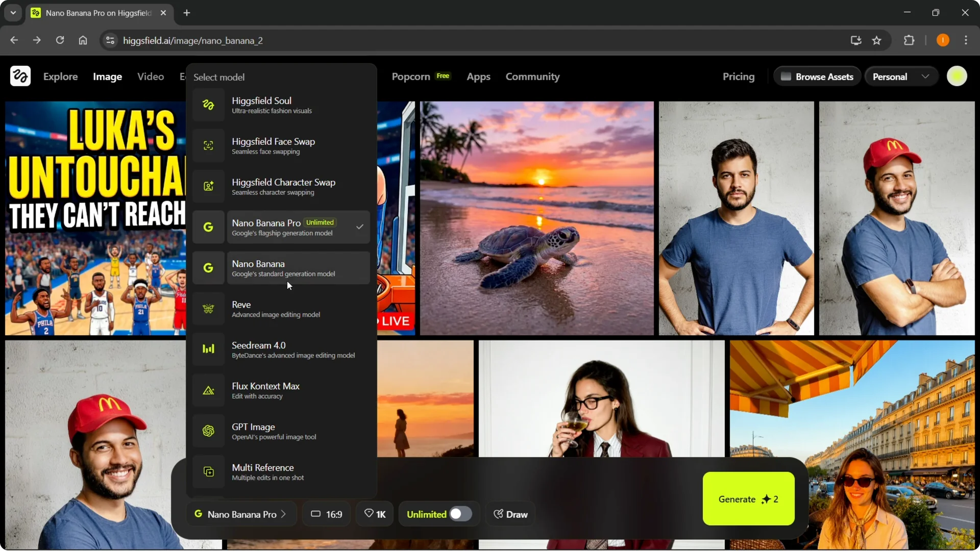
Task: Select the Multi Reference icon
Action: [x=208, y=472]
